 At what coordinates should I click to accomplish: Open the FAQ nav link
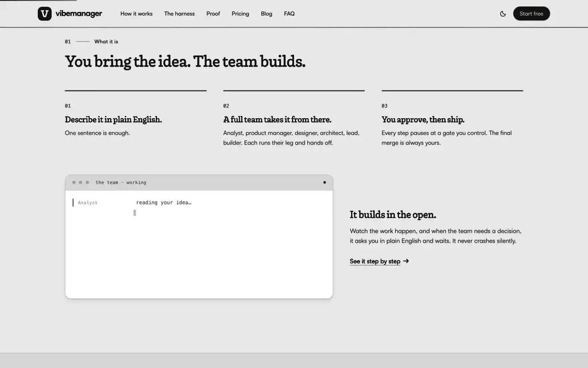[289, 14]
